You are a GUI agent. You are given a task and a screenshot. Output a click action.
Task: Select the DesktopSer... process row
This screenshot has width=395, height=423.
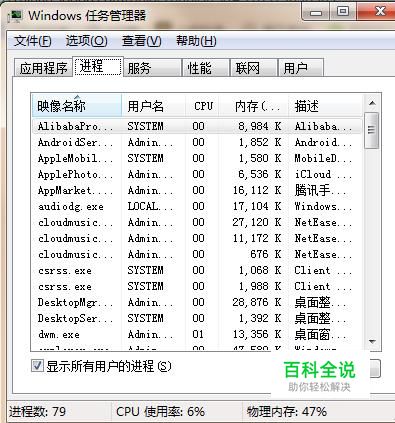[197, 318]
